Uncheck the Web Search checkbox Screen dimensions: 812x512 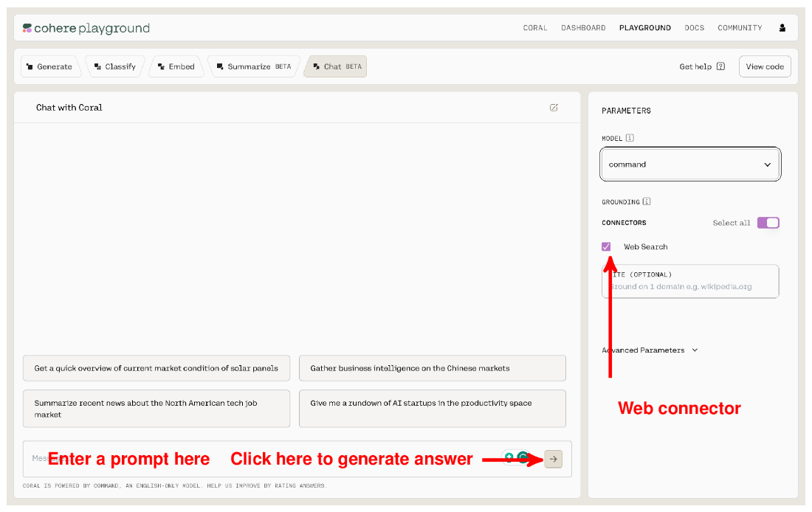(606, 246)
